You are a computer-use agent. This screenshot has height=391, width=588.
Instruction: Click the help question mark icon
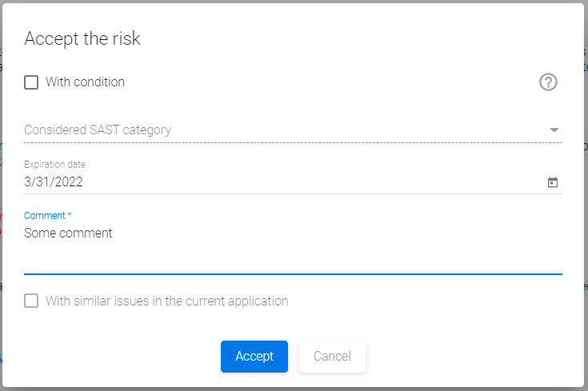(548, 82)
